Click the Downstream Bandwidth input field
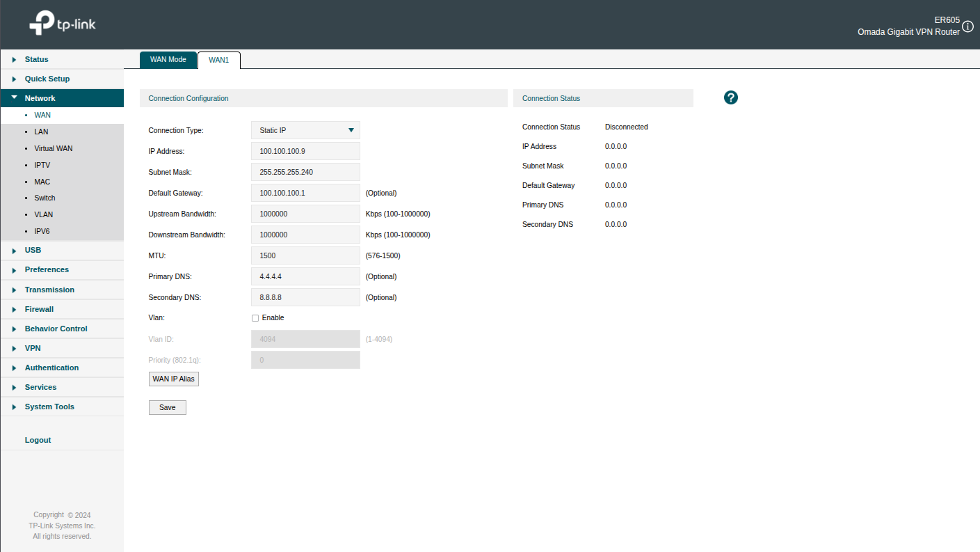Screen dimensions: 980x552 click(305, 235)
